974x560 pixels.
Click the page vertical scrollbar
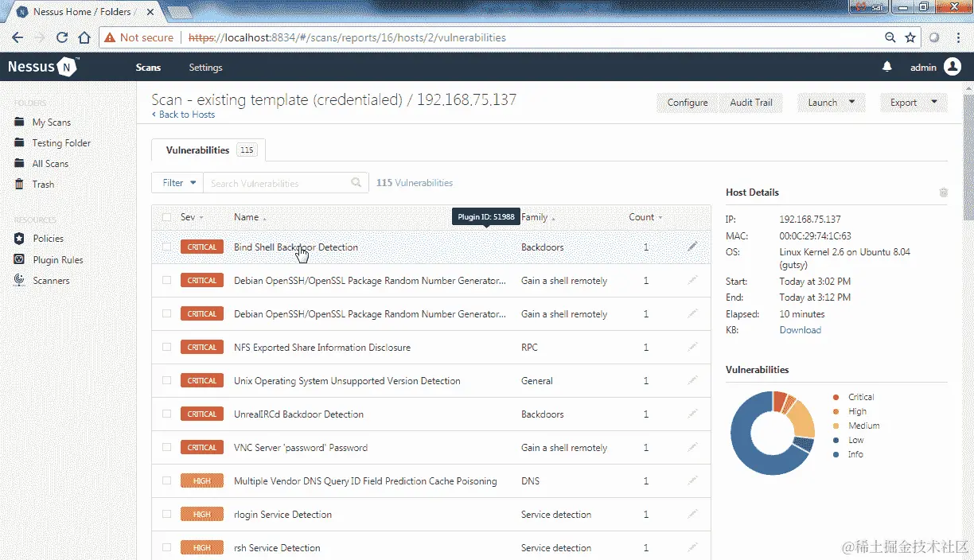(968, 159)
